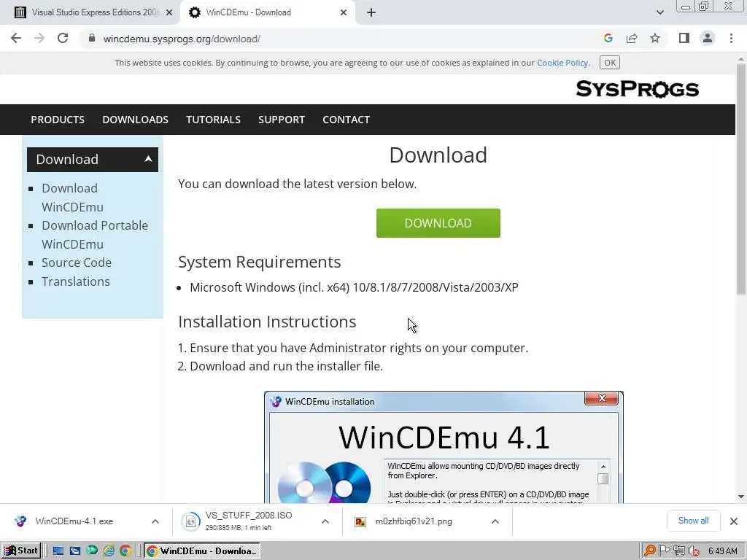Click the scrollbar down arrow
This screenshot has width=747, height=560.
tap(741, 496)
